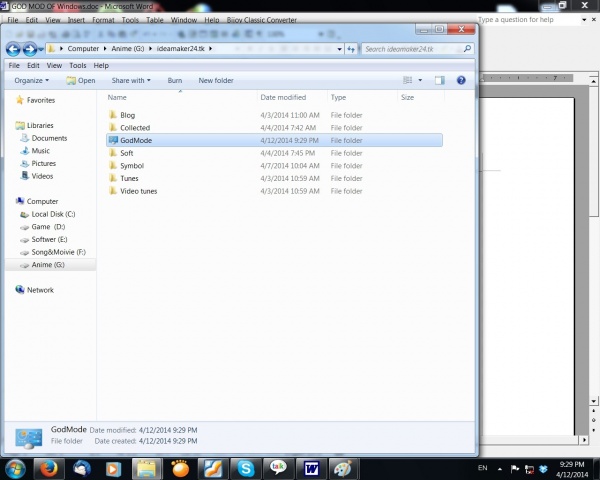Sort files by the Date modified column
Viewport: 600px width, 480px height.
click(283, 97)
